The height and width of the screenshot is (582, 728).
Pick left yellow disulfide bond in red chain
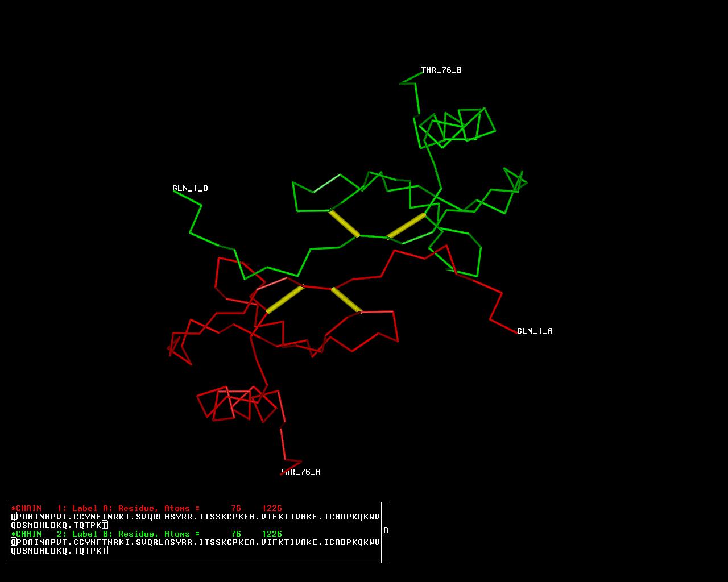click(x=284, y=299)
